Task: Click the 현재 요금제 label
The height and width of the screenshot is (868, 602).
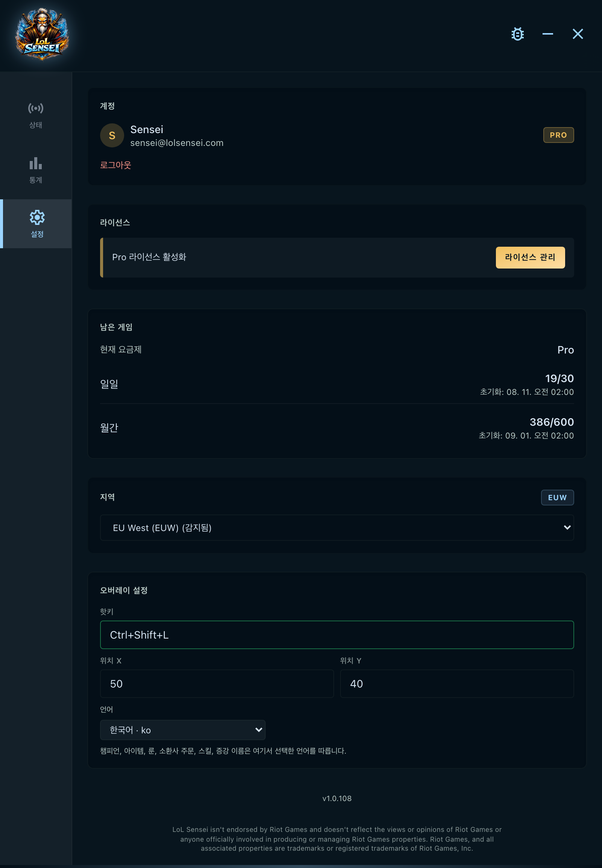Action: tap(121, 349)
